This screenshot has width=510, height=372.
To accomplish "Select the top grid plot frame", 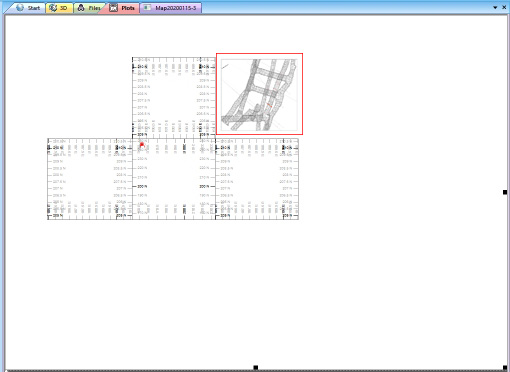I will point(174,97).
